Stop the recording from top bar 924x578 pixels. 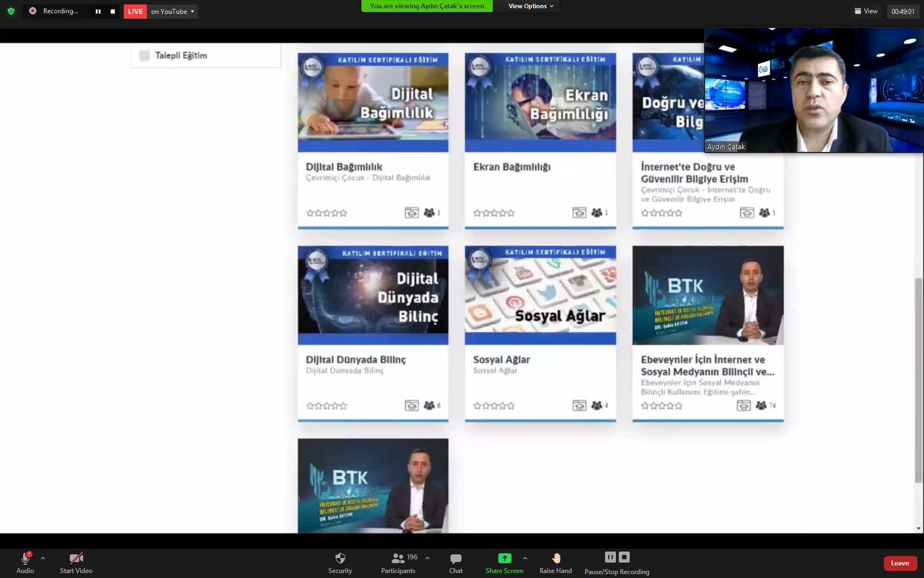113,11
